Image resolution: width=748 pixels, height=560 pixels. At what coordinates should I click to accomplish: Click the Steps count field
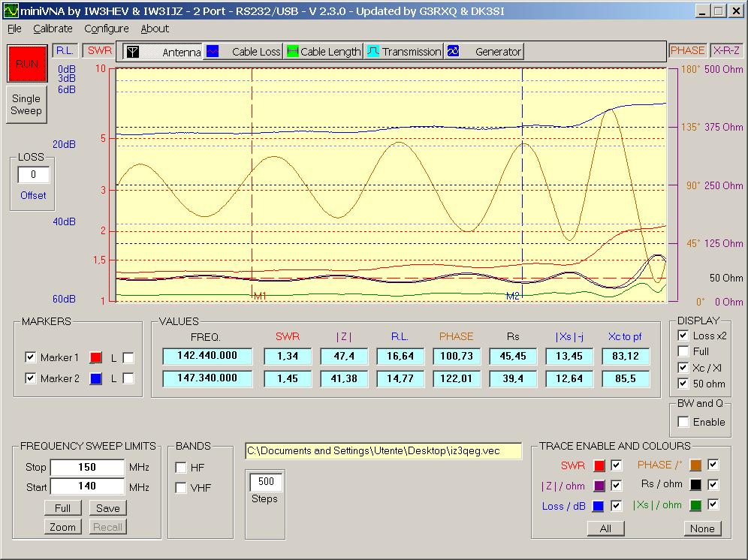[266, 482]
